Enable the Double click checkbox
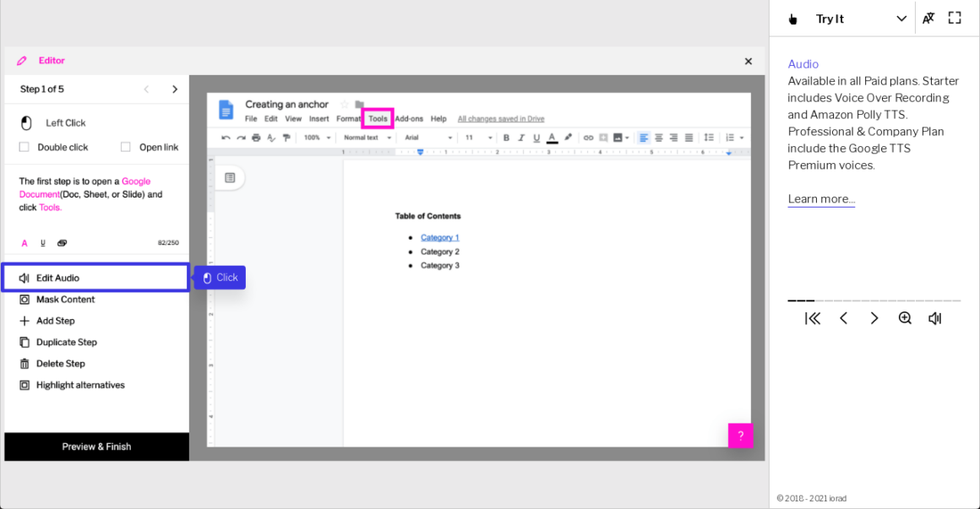 tap(24, 146)
